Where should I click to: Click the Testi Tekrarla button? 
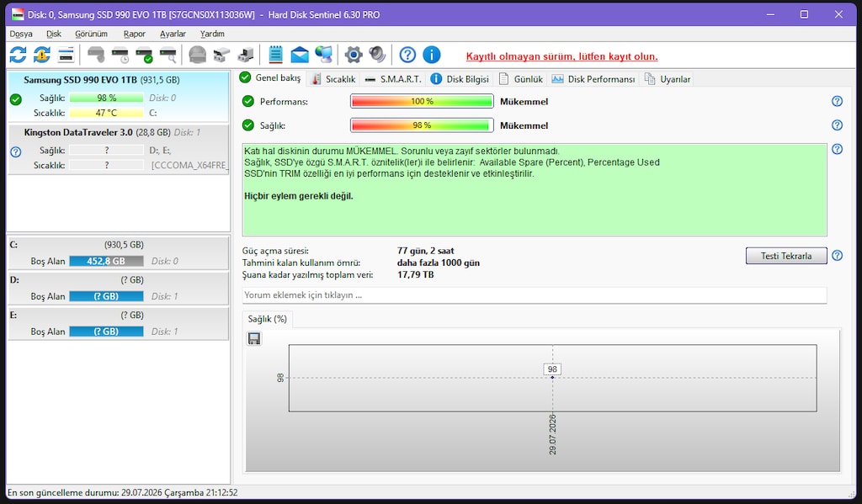786,256
